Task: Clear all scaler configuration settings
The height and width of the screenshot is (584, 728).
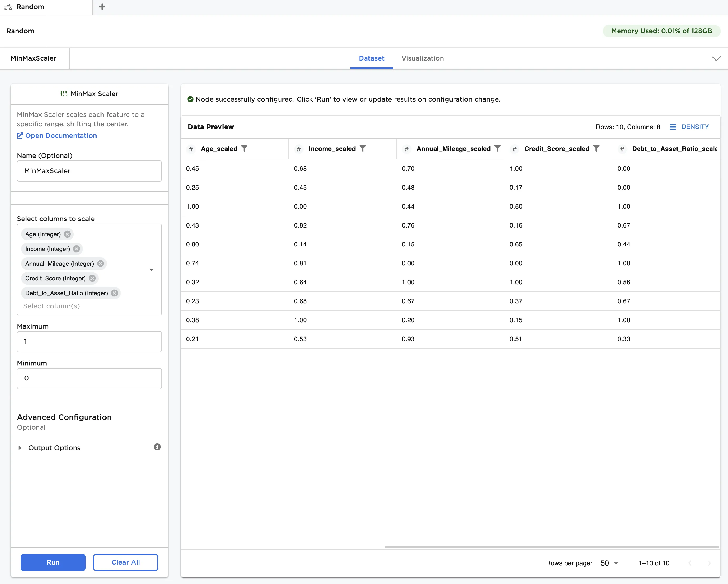Action: pos(125,562)
